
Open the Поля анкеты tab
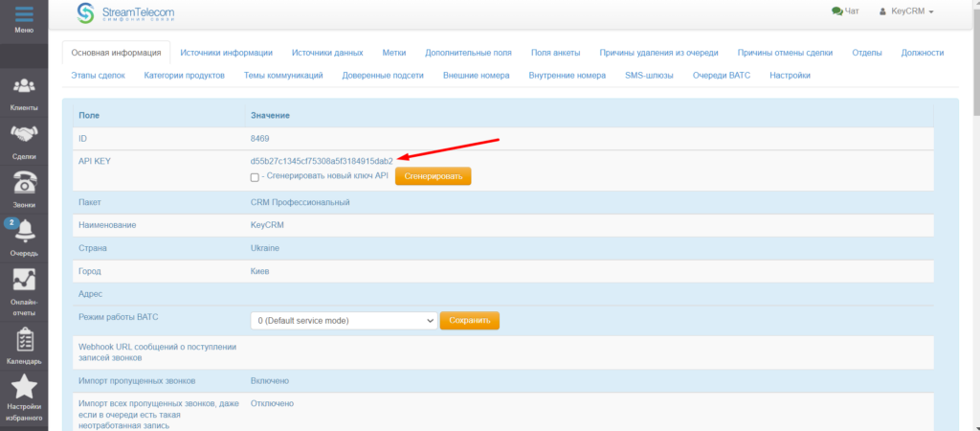pyautogui.click(x=556, y=53)
